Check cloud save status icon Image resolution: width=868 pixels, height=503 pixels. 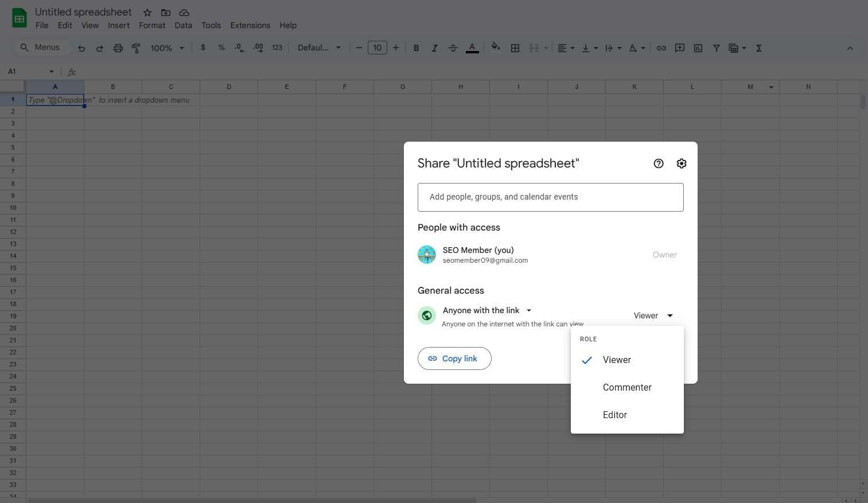point(184,13)
